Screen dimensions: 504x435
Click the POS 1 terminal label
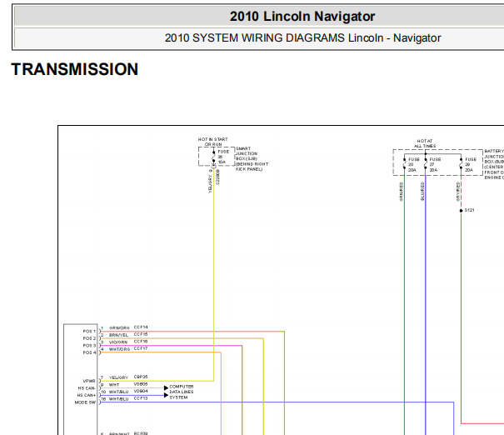[89, 331]
